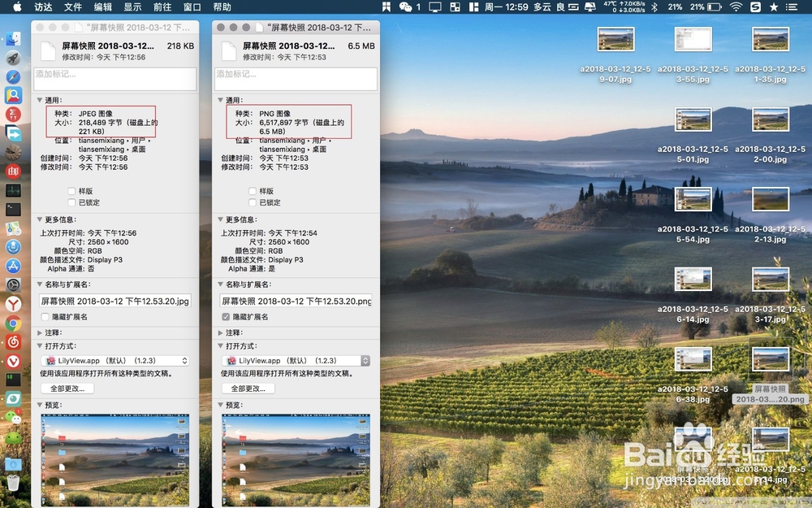Open App Store from the Dock

pyautogui.click(x=13, y=266)
